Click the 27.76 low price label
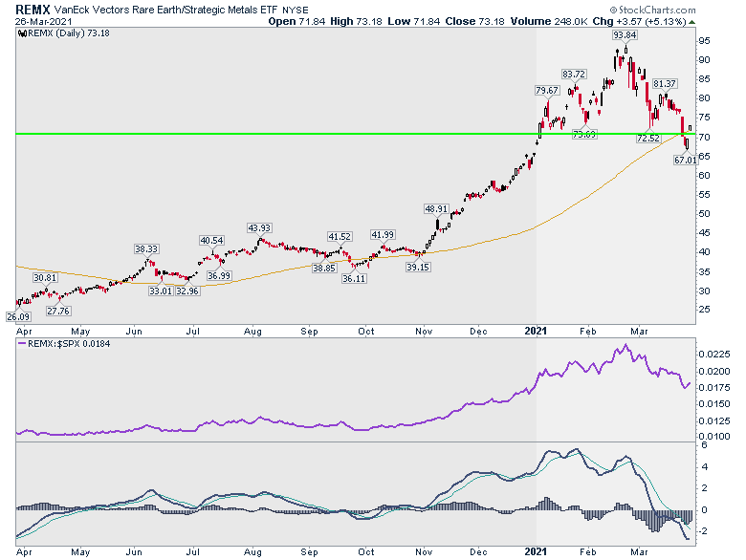 (x=58, y=311)
